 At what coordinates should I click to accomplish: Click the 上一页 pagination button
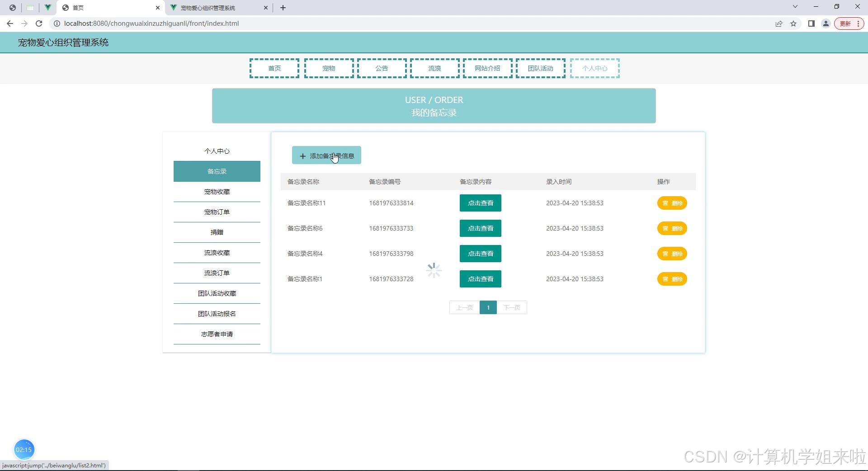464,307
